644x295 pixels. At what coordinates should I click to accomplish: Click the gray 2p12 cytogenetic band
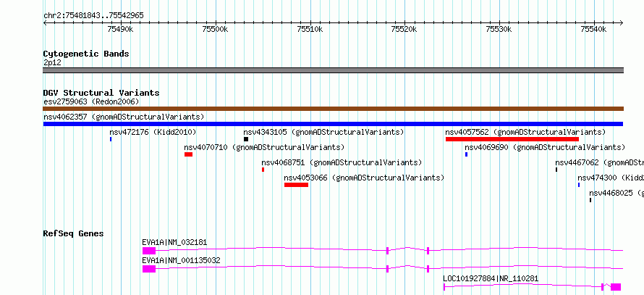point(333,70)
